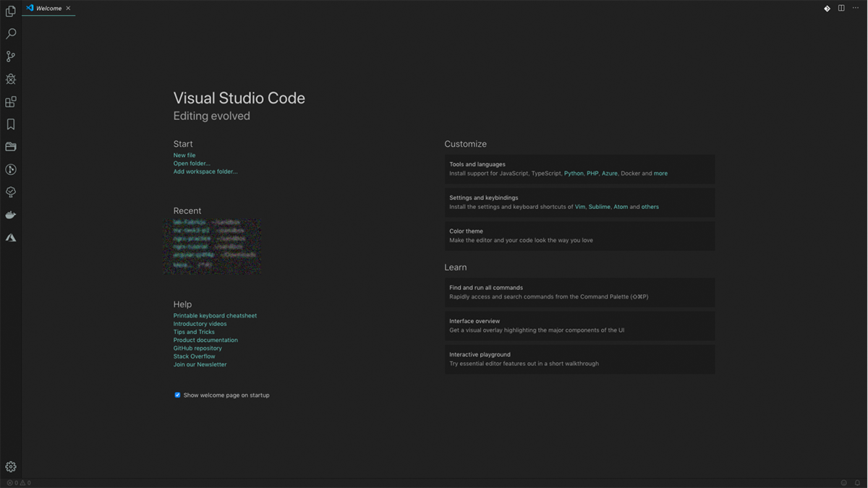Open the Interface overview card
The image size is (868, 488).
pos(579,325)
